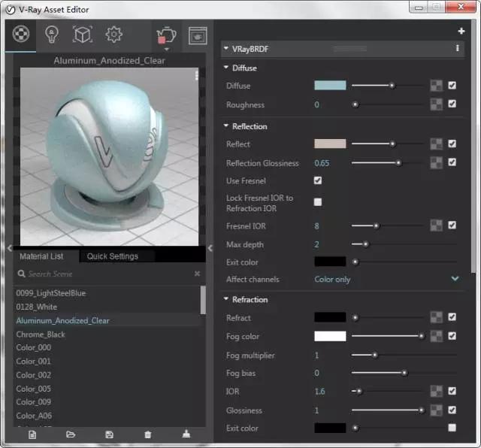The height and width of the screenshot is (448, 481).
Task: Open Reflection Glossiness texture slot icon
Action: (436, 162)
